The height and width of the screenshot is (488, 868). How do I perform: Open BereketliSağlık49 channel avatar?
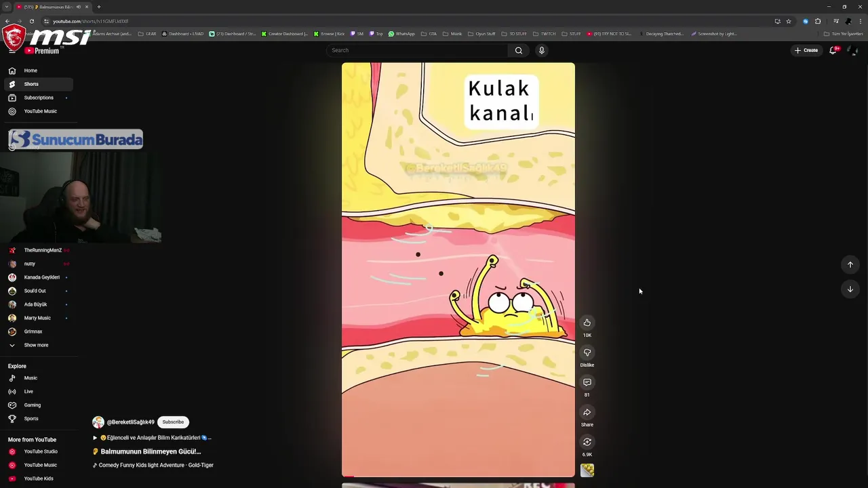[x=98, y=422]
